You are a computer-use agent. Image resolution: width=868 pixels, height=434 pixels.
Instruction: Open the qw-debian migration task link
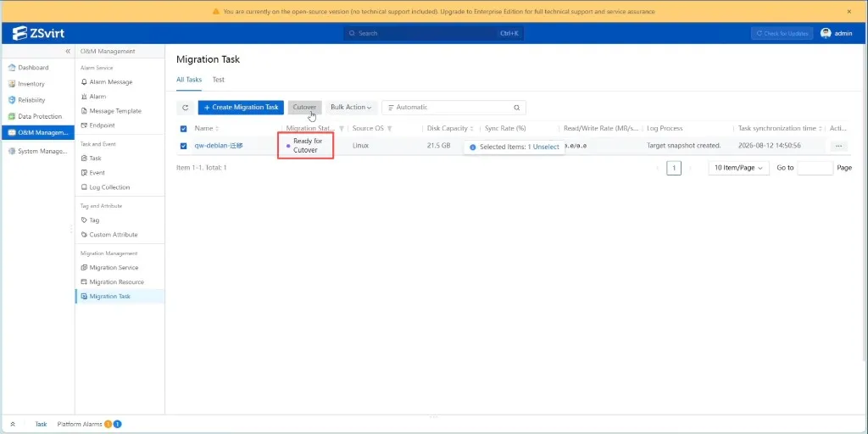pyautogui.click(x=219, y=146)
